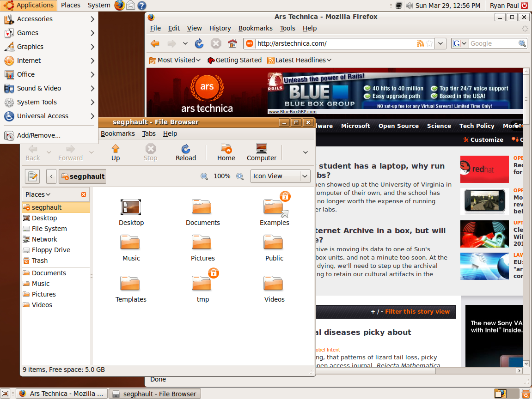532x400 pixels.
Task: Click the Red Hat thumbnail image
Action: [484, 170]
